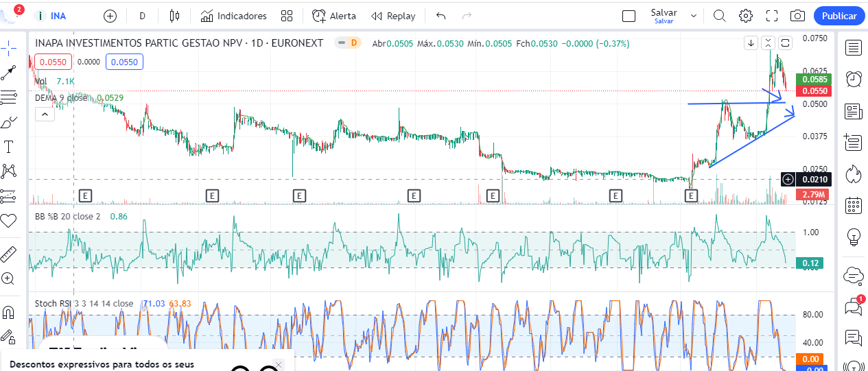Click the heart favorites icon in left toolbar
Image resolution: width=868 pixels, height=371 pixels.
click(x=8, y=220)
